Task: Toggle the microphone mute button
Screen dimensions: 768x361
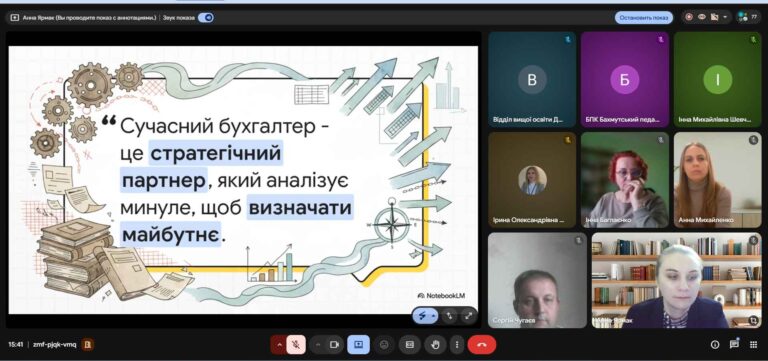Action: (x=296, y=345)
